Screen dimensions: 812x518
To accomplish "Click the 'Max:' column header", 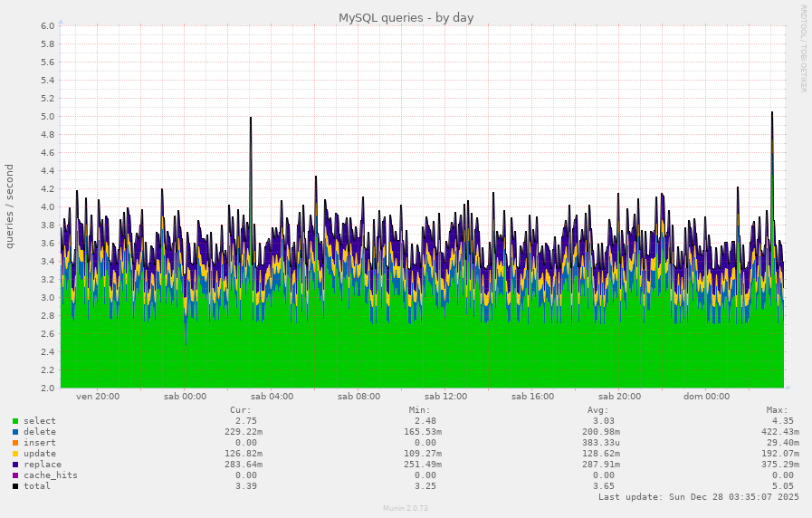I will (x=778, y=410).
